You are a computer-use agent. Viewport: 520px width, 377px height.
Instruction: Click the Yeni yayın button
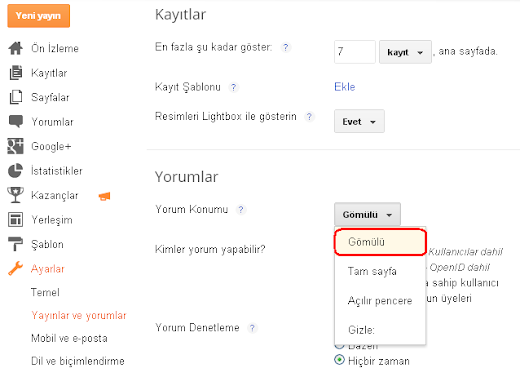(x=38, y=16)
